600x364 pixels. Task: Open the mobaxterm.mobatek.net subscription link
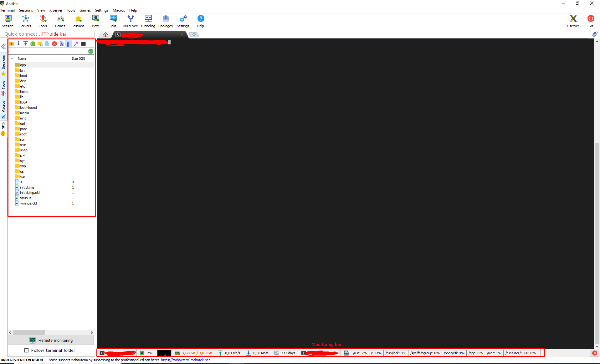click(185, 360)
